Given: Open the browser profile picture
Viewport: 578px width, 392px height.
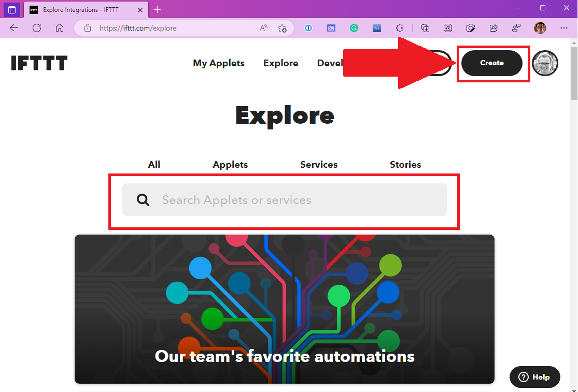Looking at the screenshot, I should click(540, 28).
